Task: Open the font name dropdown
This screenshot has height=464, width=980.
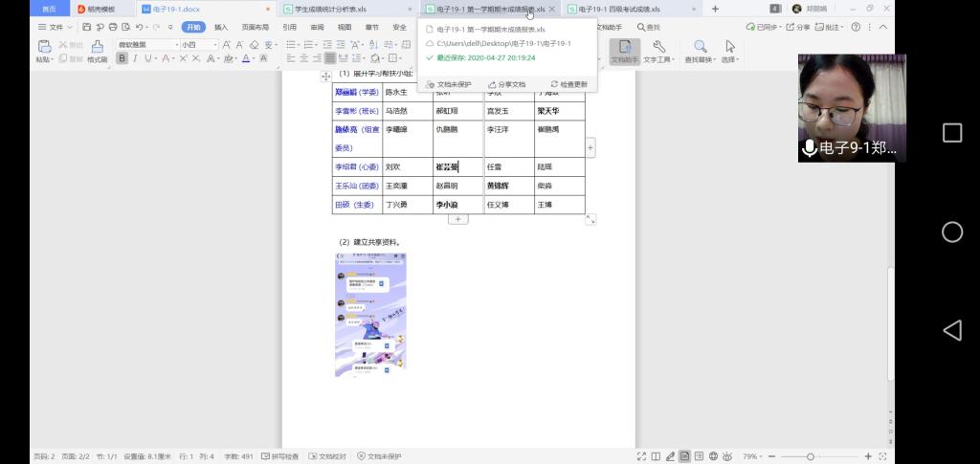Action: [175, 45]
